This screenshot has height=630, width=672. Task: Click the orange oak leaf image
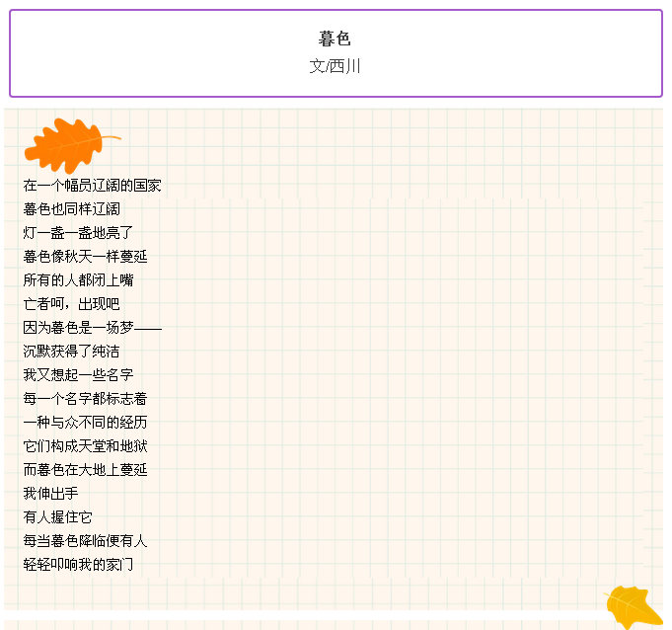click(x=72, y=145)
